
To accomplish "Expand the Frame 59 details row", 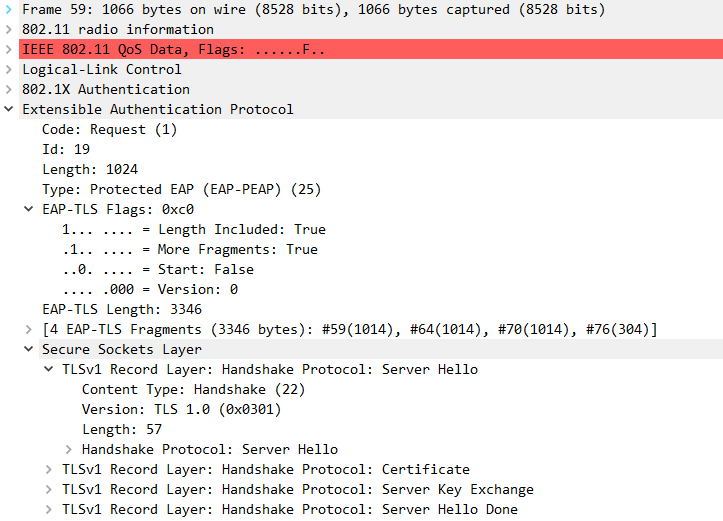I will (9, 9).
